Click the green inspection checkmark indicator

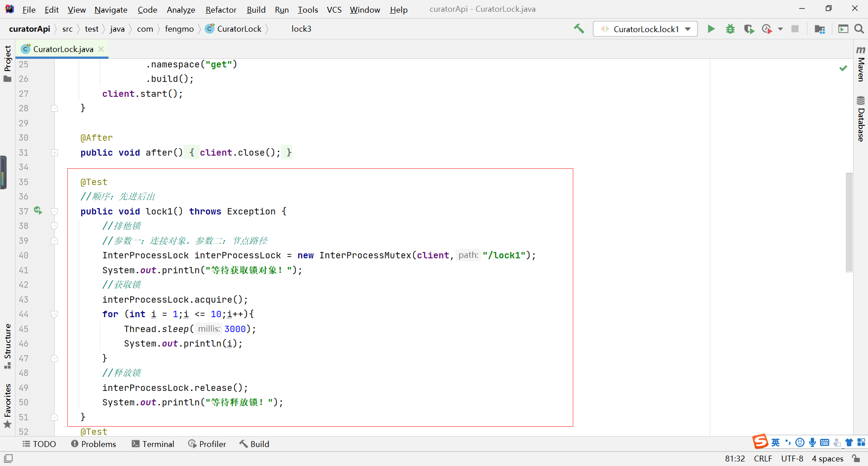coord(843,68)
